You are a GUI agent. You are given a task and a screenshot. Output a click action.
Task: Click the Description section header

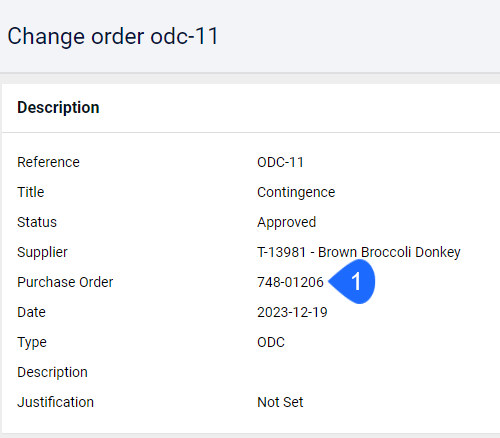coord(58,107)
